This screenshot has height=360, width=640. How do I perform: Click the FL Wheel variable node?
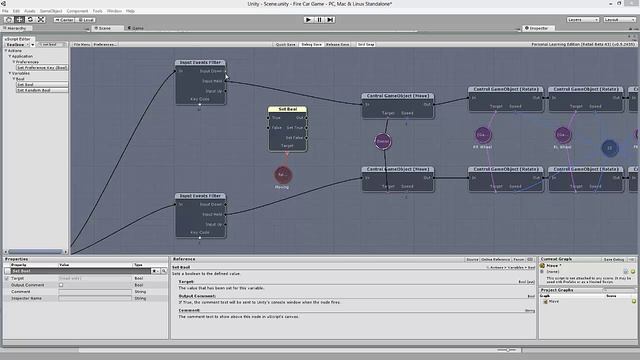coord(563,135)
